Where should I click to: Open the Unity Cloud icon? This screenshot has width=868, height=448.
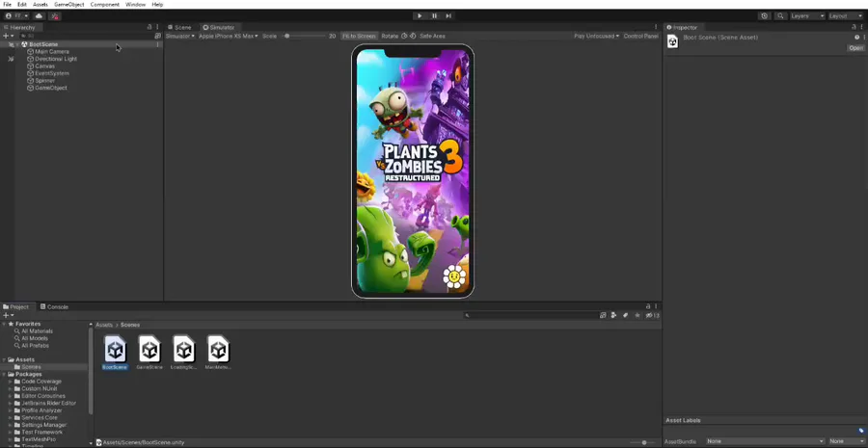(39, 16)
